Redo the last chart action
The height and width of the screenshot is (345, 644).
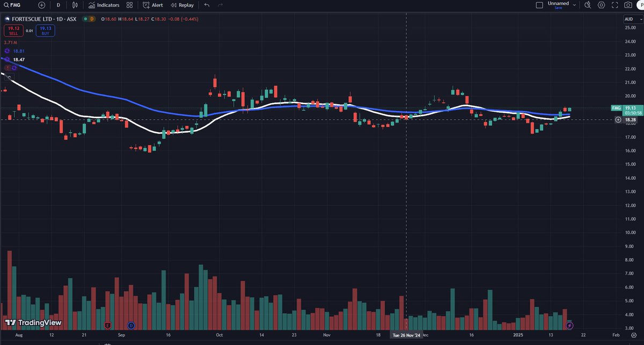coord(220,5)
